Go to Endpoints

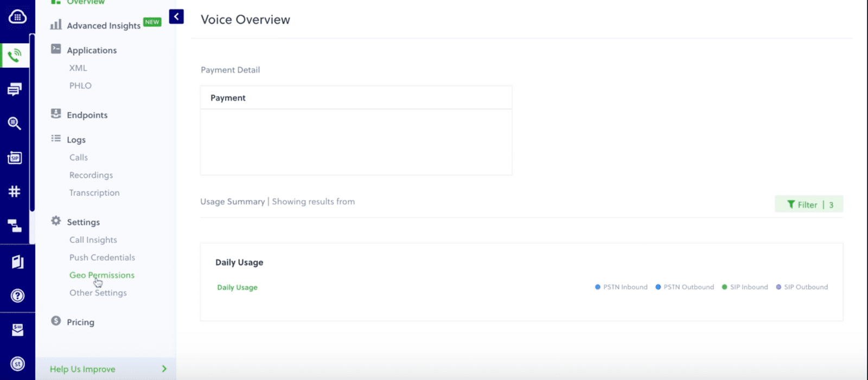(87, 115)
